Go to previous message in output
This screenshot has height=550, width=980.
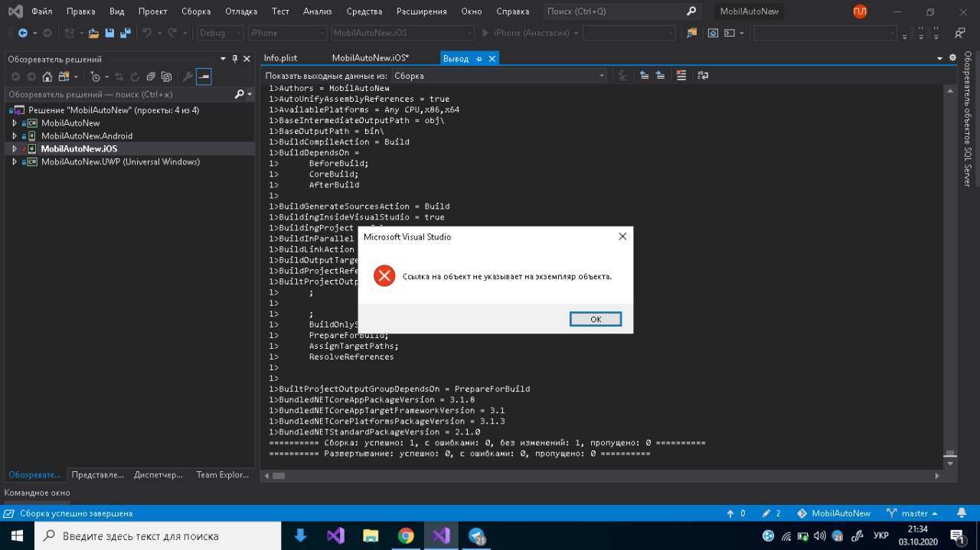coord(645,76)
